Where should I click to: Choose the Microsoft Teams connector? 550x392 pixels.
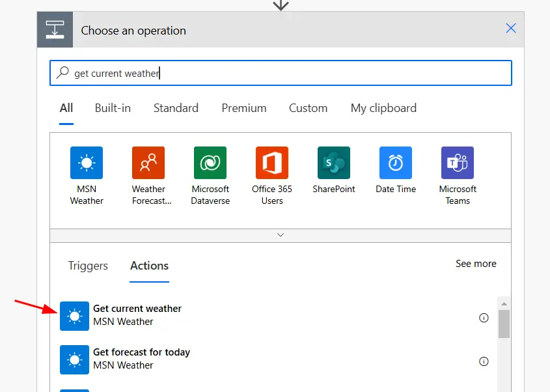[x=458, y=163]
